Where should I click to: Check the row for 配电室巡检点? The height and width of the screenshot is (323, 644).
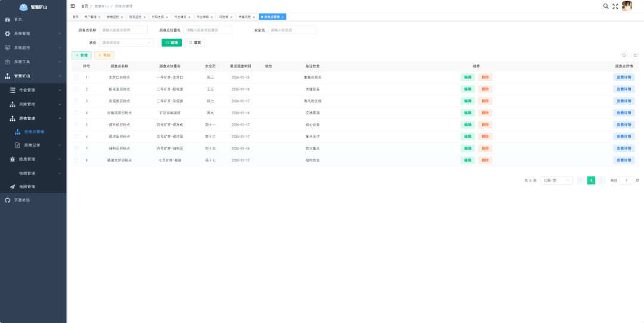76,89
